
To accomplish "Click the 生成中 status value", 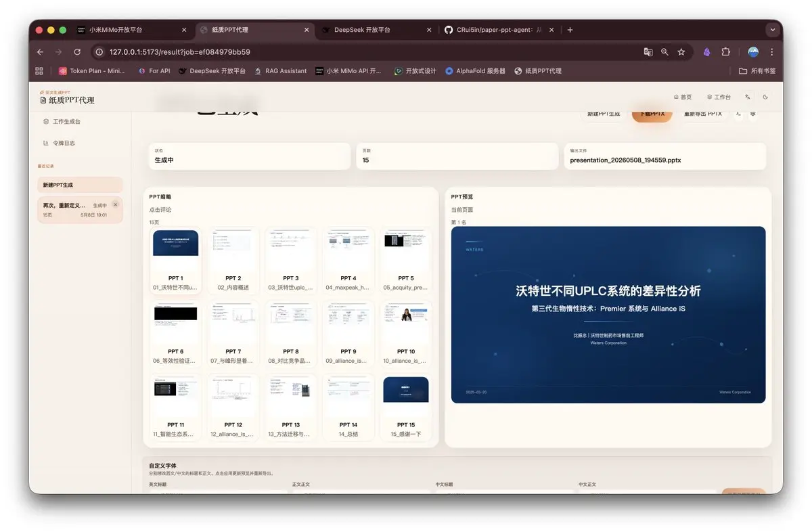I will pyautogui.click(x=164, y=160).
